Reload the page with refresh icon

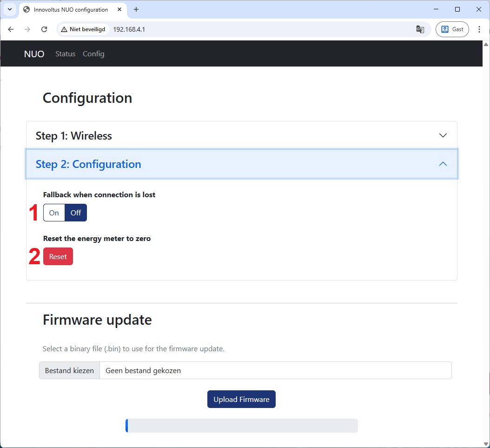coord(44,29)
